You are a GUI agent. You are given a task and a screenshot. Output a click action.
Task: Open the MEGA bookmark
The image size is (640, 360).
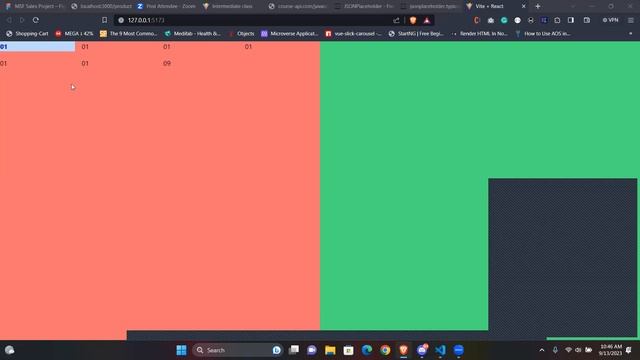click(74, 33)
